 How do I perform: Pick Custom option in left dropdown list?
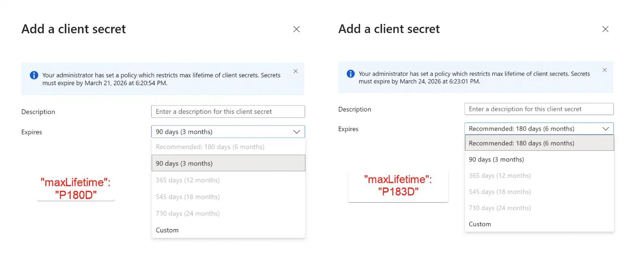click(228, 230)
